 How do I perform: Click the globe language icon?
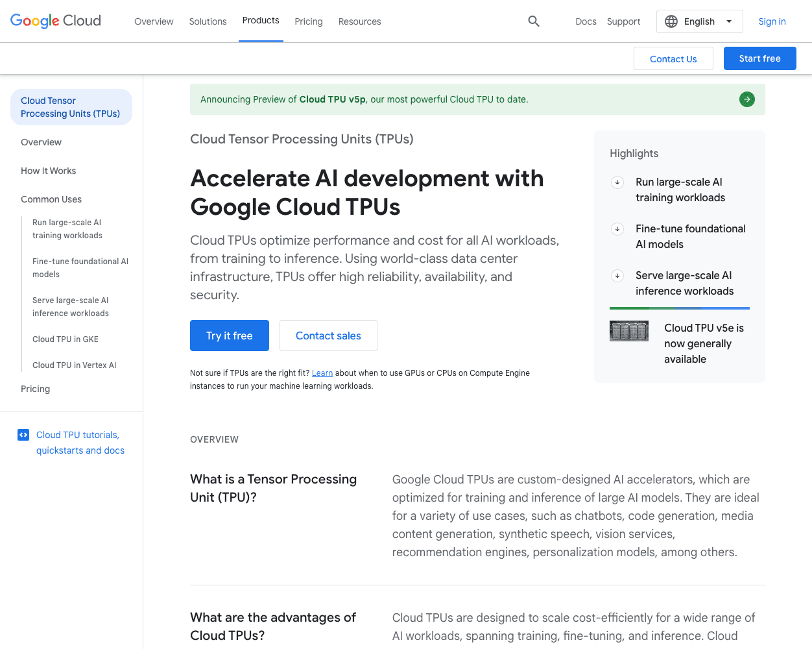[x=671, y=21]
